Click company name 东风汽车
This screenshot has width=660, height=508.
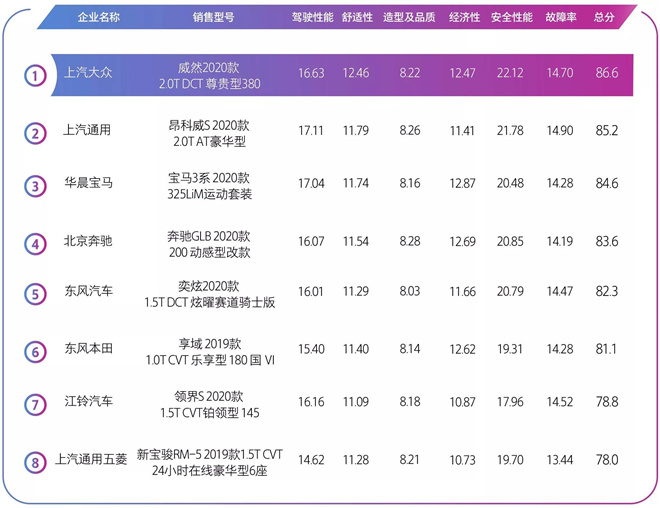coord(88,290)
